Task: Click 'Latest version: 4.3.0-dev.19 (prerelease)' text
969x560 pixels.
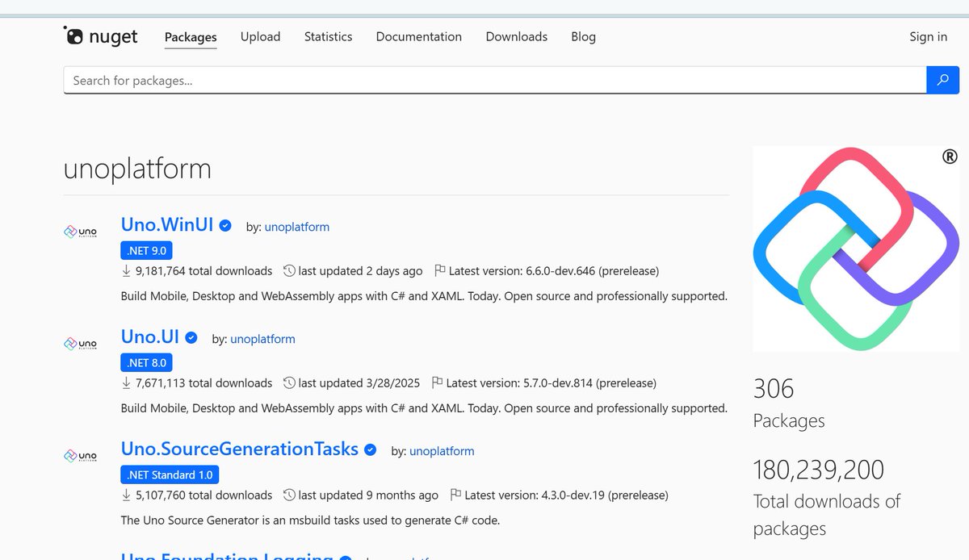Action: 567,495
